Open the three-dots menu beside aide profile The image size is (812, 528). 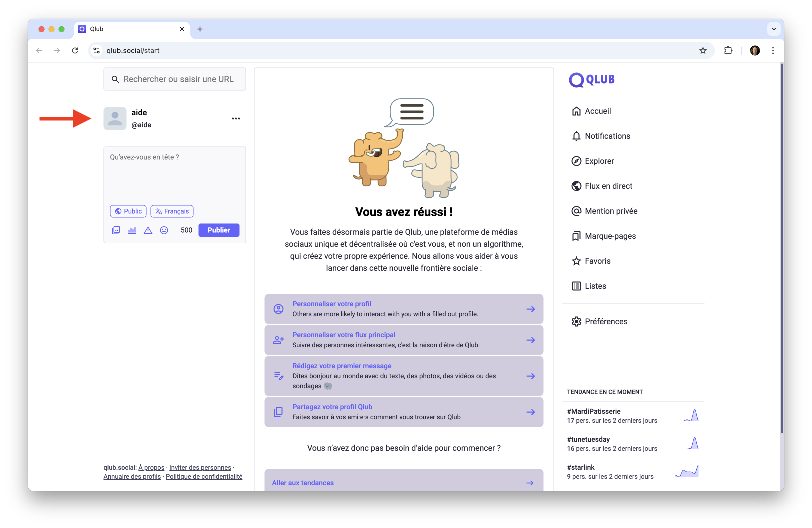point(236,119)
